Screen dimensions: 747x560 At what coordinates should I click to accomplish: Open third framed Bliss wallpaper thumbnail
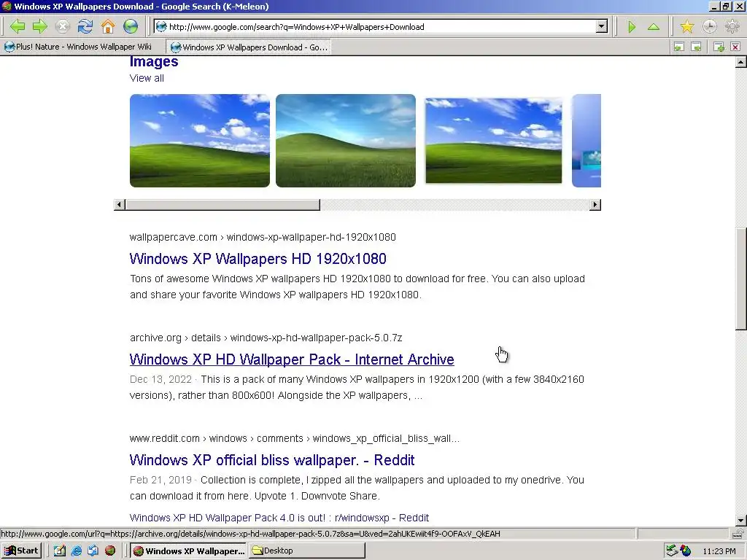coord(494,141)
